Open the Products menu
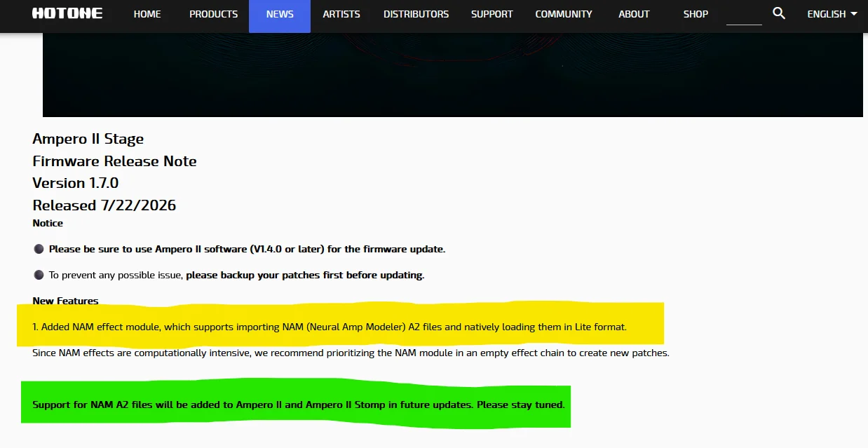The image size is (868, 448). click(213, 14)
